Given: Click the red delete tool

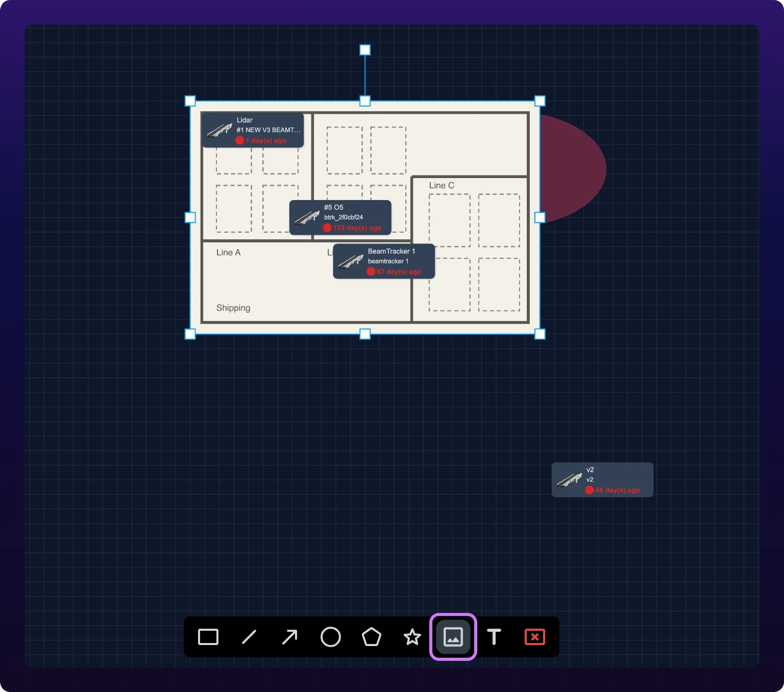Looking at the screenshot, I should [535, 637].
